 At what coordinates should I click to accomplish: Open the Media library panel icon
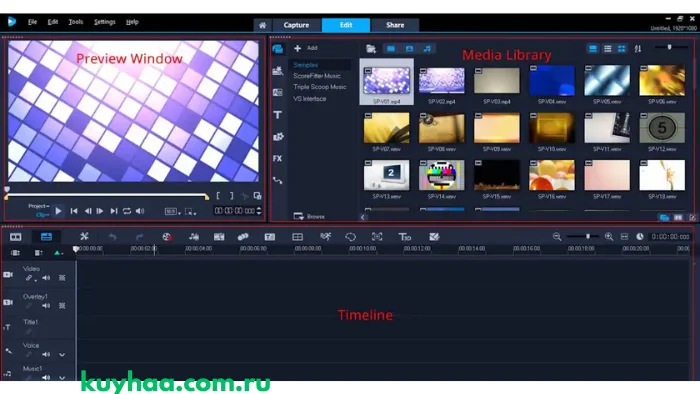click(x=278, y=49)
